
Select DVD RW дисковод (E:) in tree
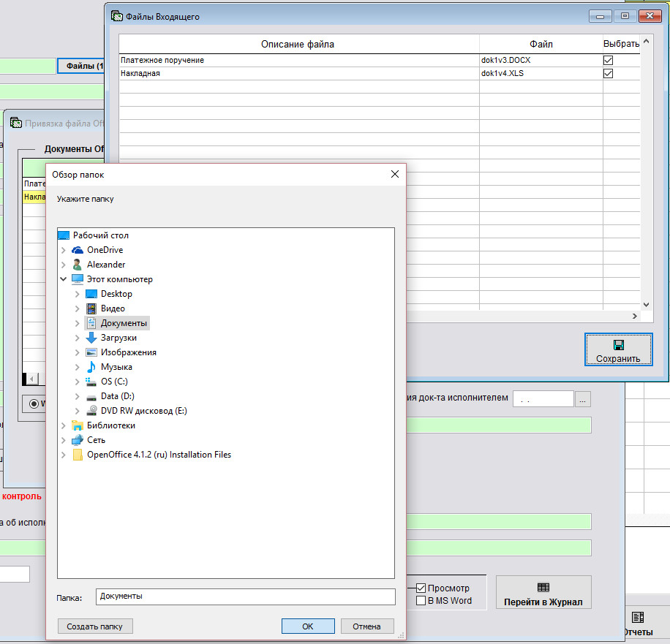coord(144,411)
